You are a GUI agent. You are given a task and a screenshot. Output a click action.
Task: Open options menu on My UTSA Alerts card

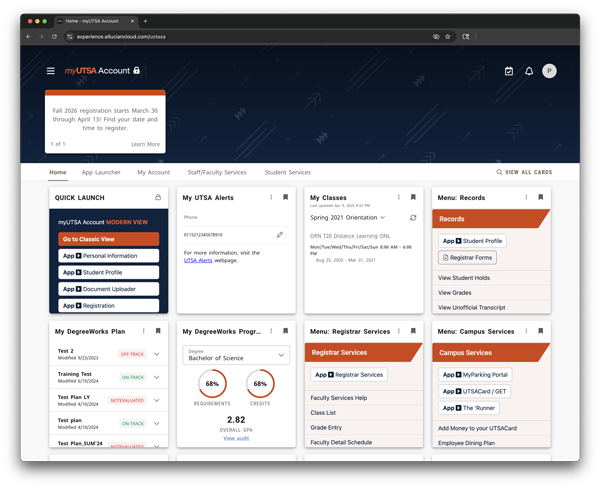271,197
